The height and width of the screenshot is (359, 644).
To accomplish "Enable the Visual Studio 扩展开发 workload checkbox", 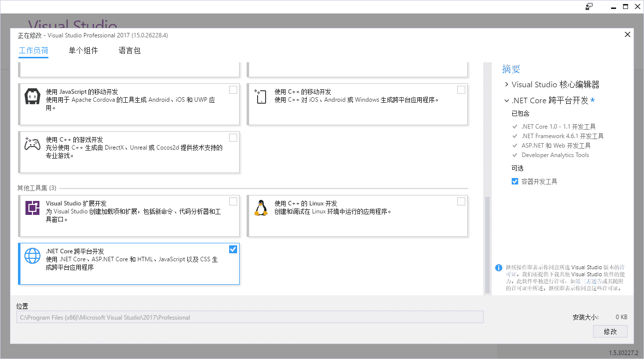I will click(x=233, y=201).
